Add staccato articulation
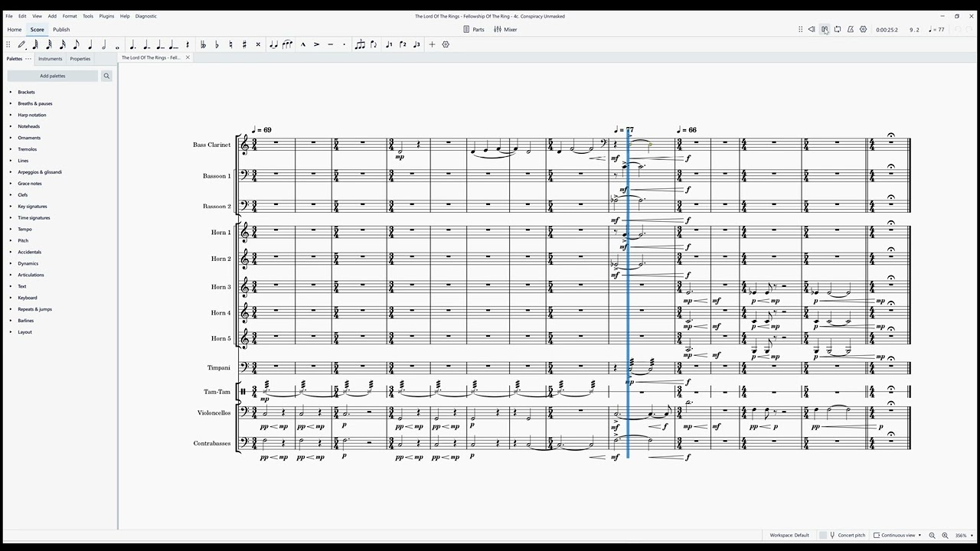Image resolution: width=980 pixels, height=551 pixels. [x=344, y=44]
